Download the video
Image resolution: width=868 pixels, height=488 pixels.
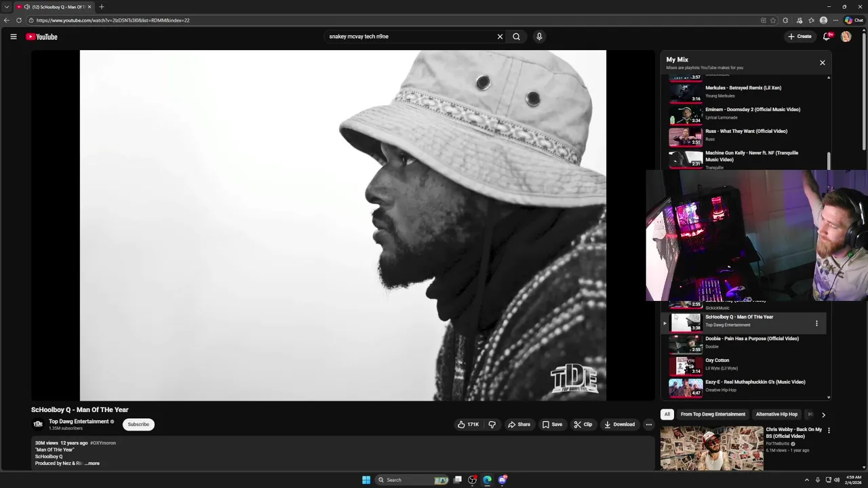[x=620, y=424]
